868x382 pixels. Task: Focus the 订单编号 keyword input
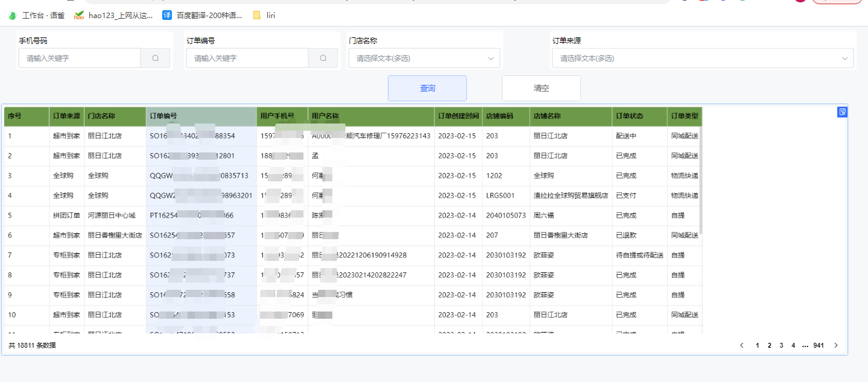pyautogui.click(x=247, y=58)
